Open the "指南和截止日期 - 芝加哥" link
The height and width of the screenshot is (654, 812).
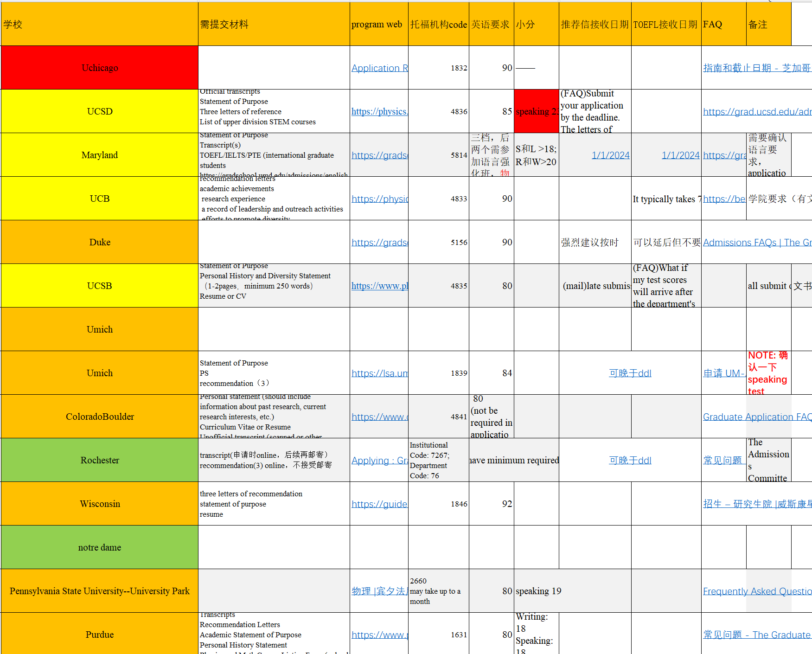coord(757,68)
